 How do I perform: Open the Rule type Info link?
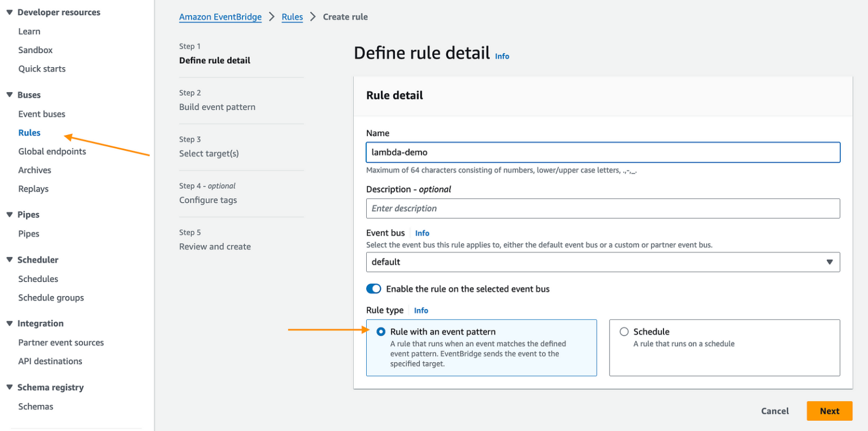[x=421, y=310]
